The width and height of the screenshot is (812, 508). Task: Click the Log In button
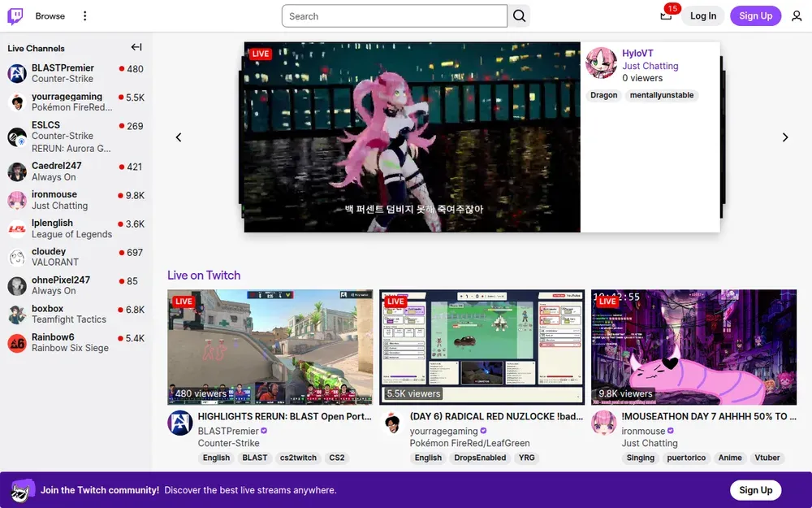(702, 16)
